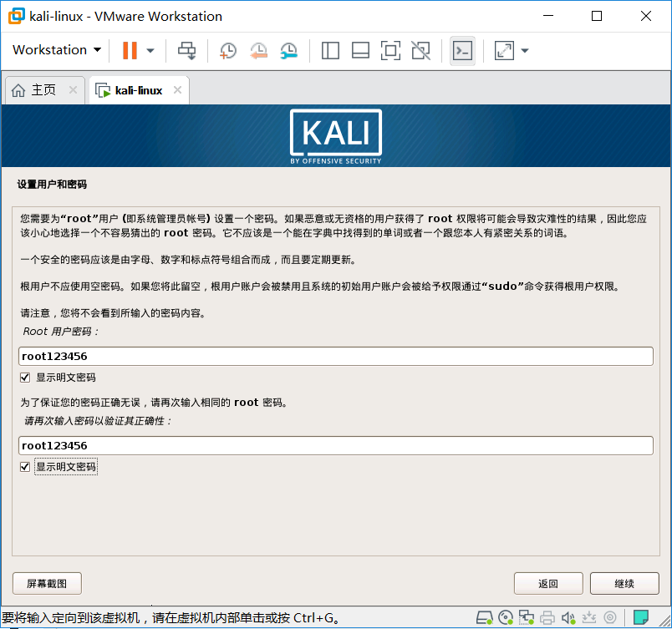Click the disc target status icon
This screenshot has height=629, width=672.
click(x=610, y=617)
